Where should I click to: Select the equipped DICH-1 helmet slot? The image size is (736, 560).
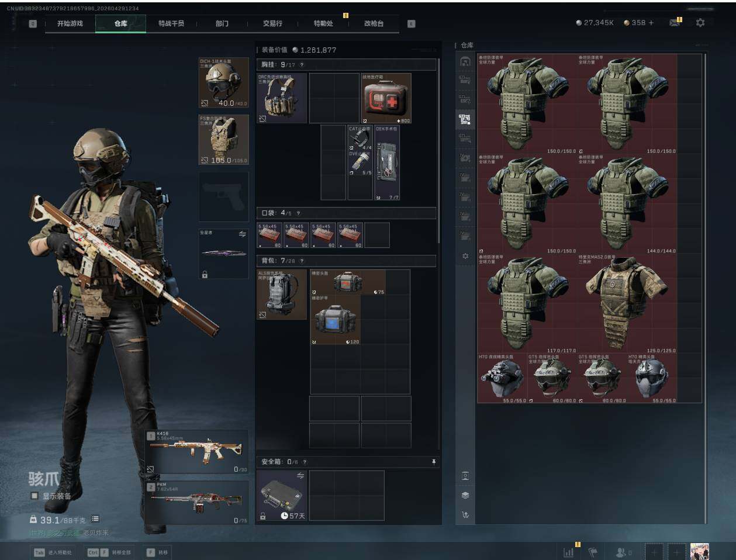tap(224, 82)
